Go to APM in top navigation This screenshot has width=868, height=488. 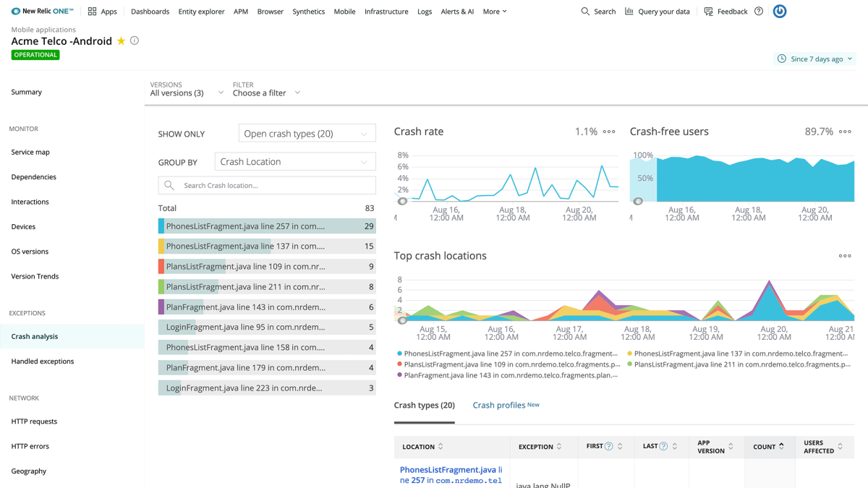click(x=241, y=12)
